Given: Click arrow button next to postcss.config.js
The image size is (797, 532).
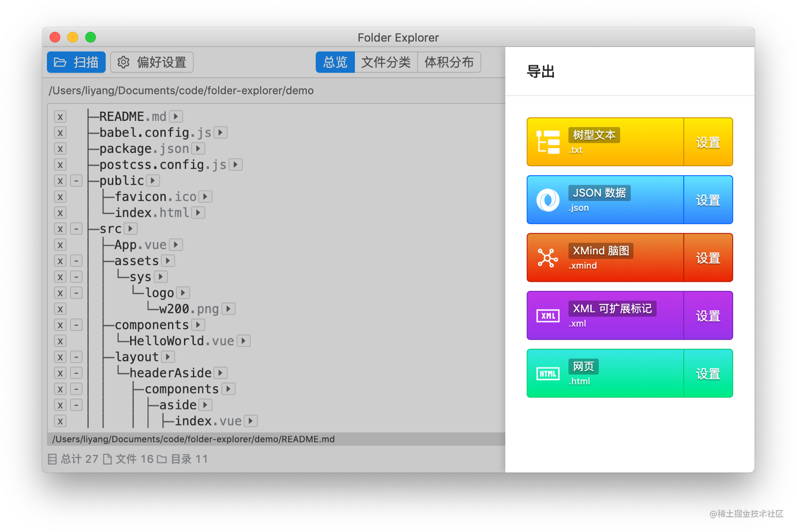Looking at the screenshot, I should [236, 164].
